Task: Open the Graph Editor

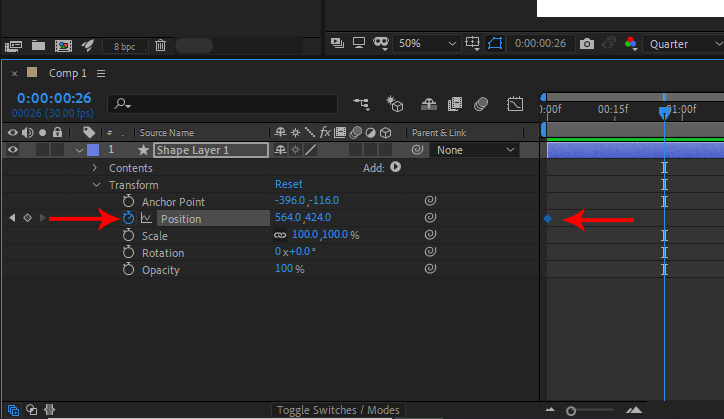Action: (515, 104)
